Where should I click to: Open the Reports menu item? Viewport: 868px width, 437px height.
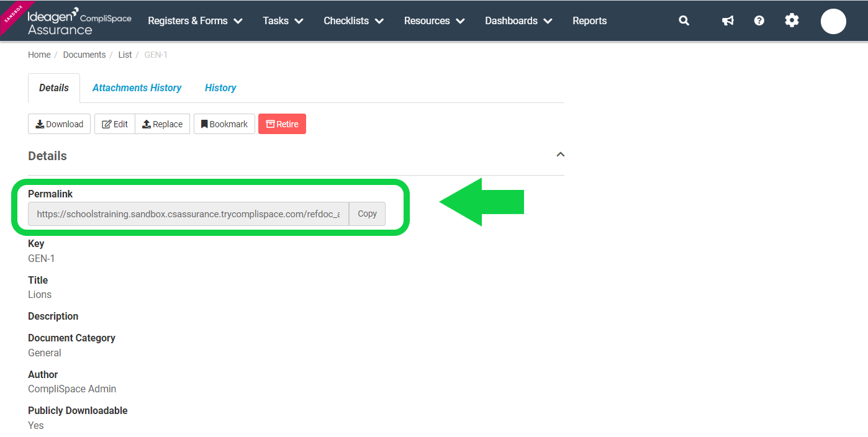(x=590, y=20)
